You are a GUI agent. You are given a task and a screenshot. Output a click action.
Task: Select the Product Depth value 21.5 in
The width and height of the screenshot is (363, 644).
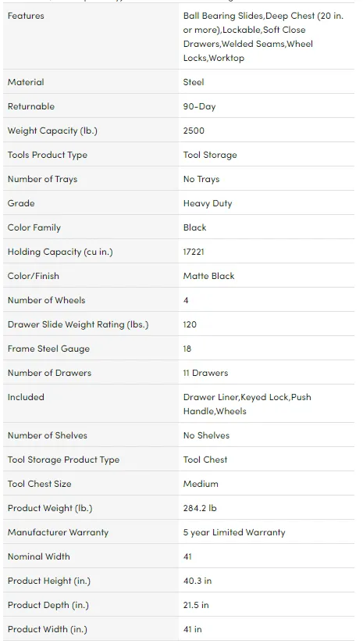tap(196, 605)
